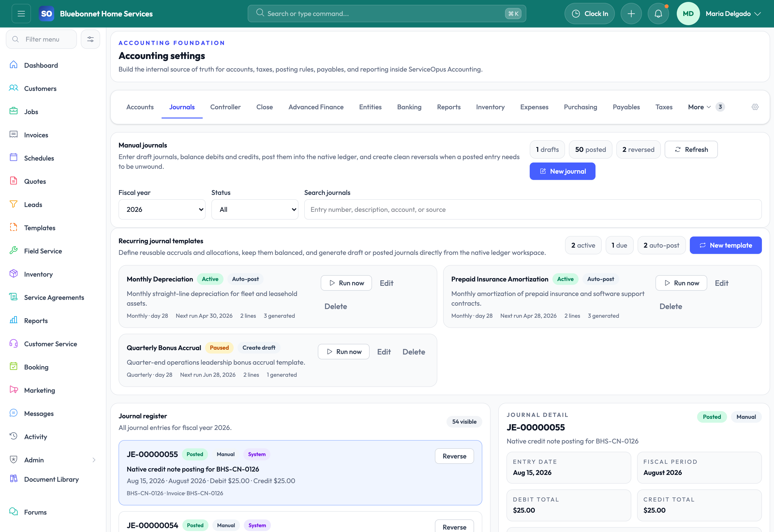
Task: Switch to the Taxes tab
Action: coord(664,107)
